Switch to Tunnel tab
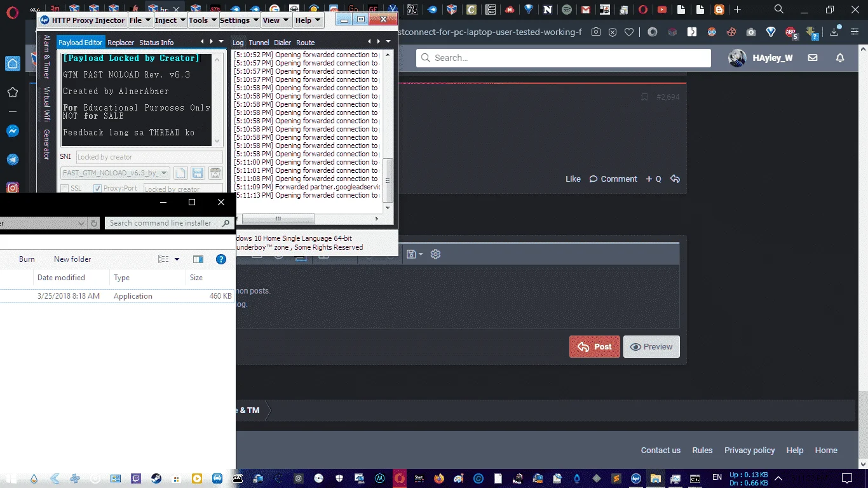The height and width of the screenshot is (488, 868). pyautogui.click(x=259, y=43)
